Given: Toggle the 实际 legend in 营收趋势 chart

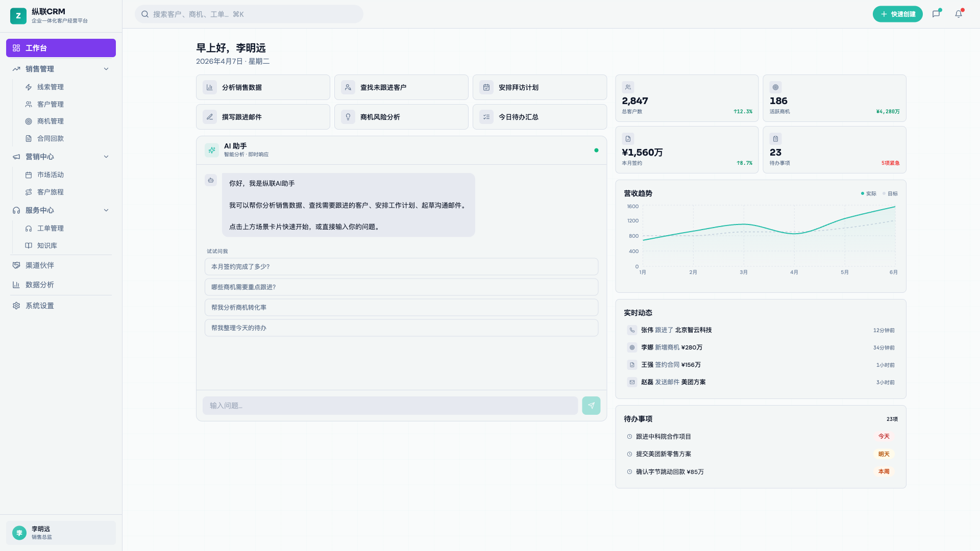Looking at the screenshot, I should (868, 193).
